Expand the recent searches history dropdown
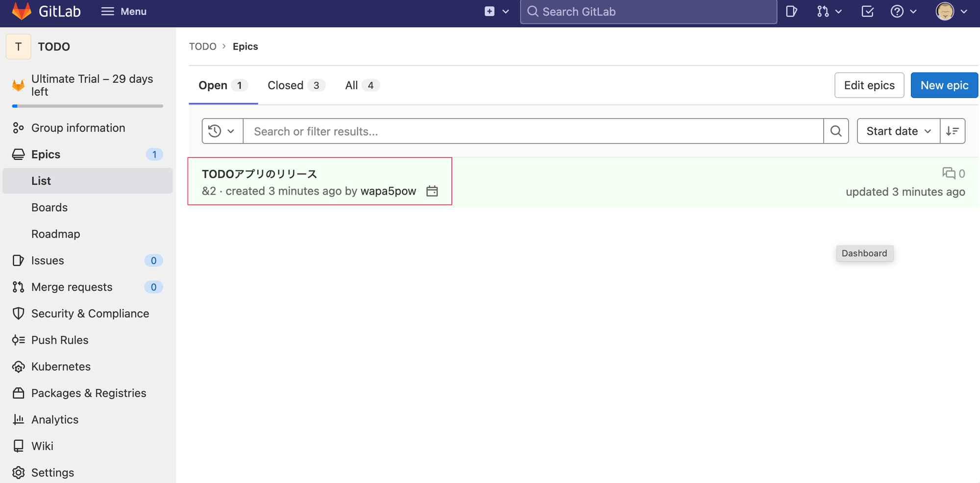The image size is (980, 483). coord(222,131)
